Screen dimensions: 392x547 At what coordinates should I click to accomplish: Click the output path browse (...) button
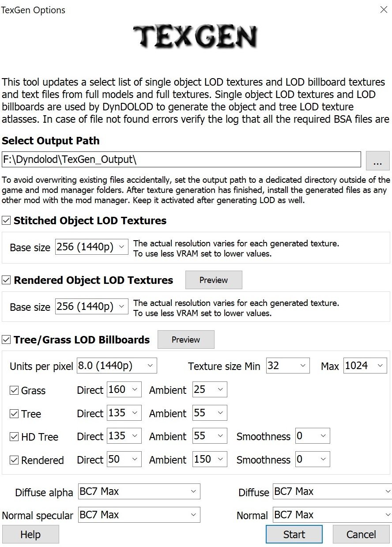click(x=377, y=160)
